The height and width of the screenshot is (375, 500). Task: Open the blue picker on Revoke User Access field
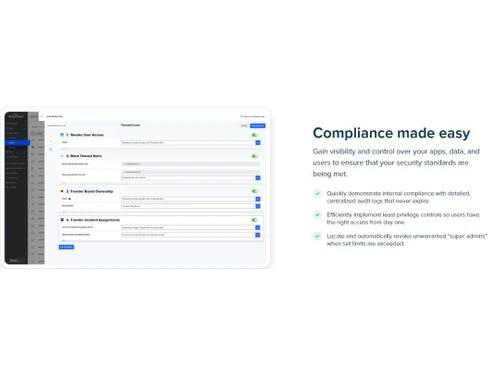[x=258, y=143]
